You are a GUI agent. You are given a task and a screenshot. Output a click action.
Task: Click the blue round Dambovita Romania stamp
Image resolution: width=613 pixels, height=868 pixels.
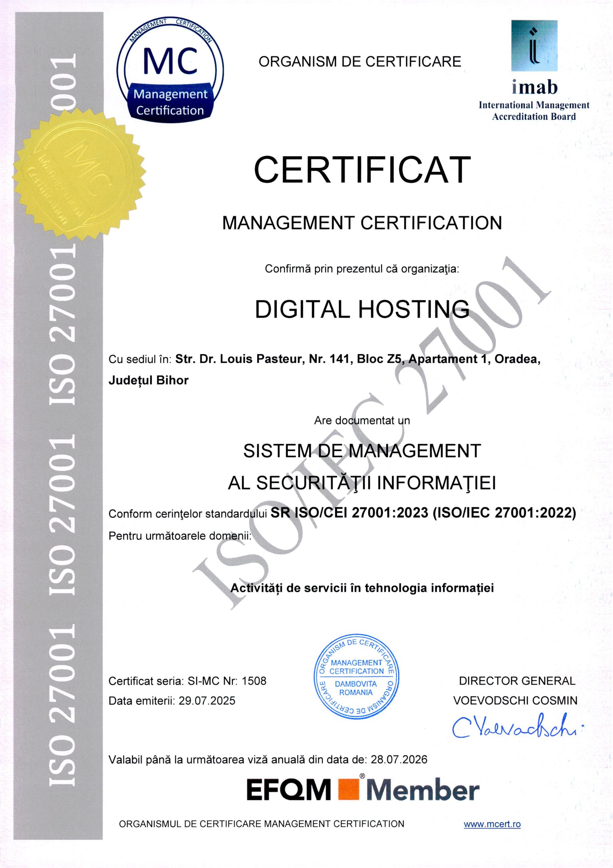coord(356,677)
